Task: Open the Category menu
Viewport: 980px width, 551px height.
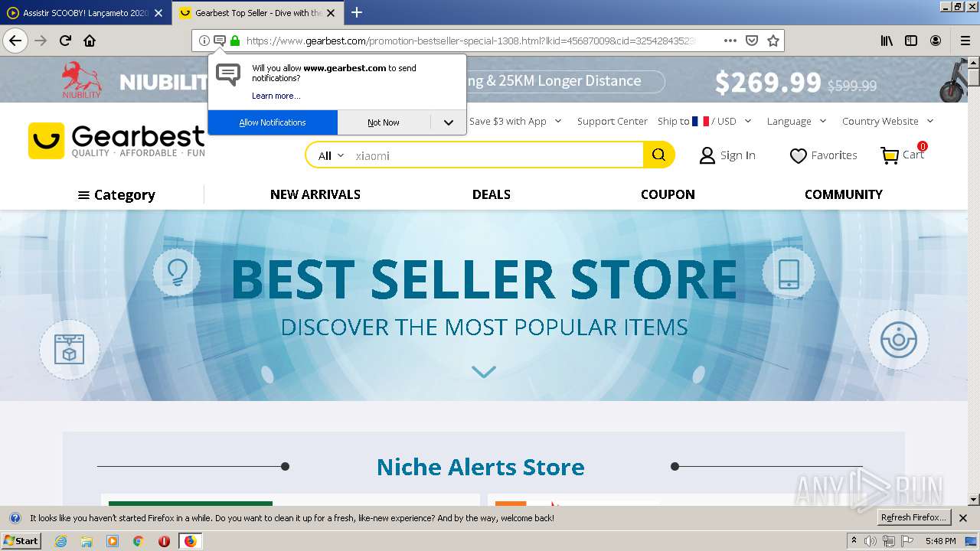Action: click(116, 195)
